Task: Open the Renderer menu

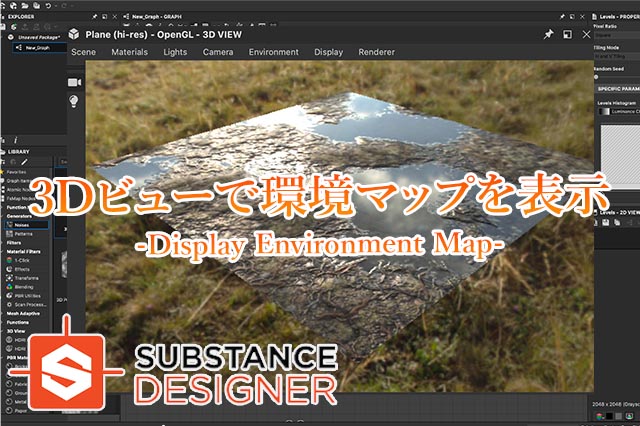Action: [376, 52]
